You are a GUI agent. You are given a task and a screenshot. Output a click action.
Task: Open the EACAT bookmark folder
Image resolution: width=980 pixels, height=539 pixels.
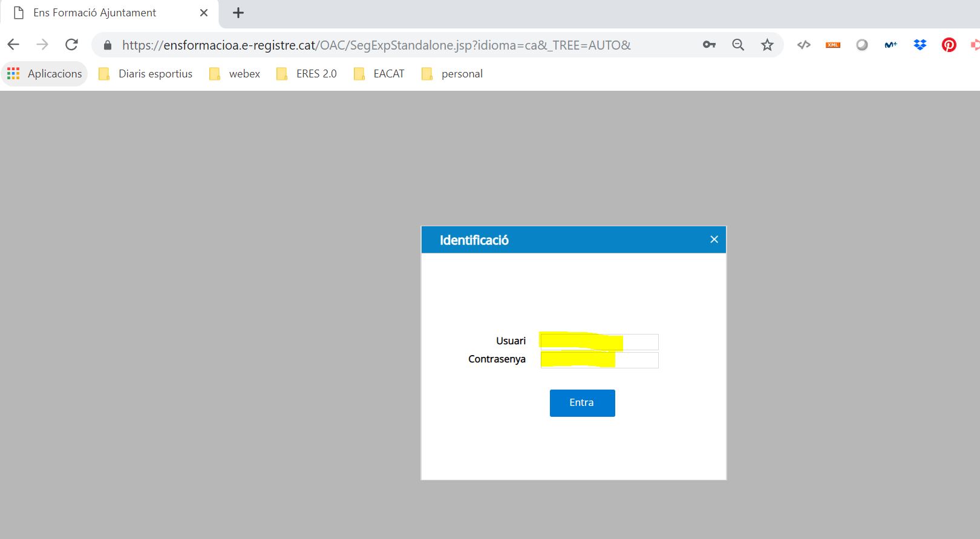coord(379,74)
